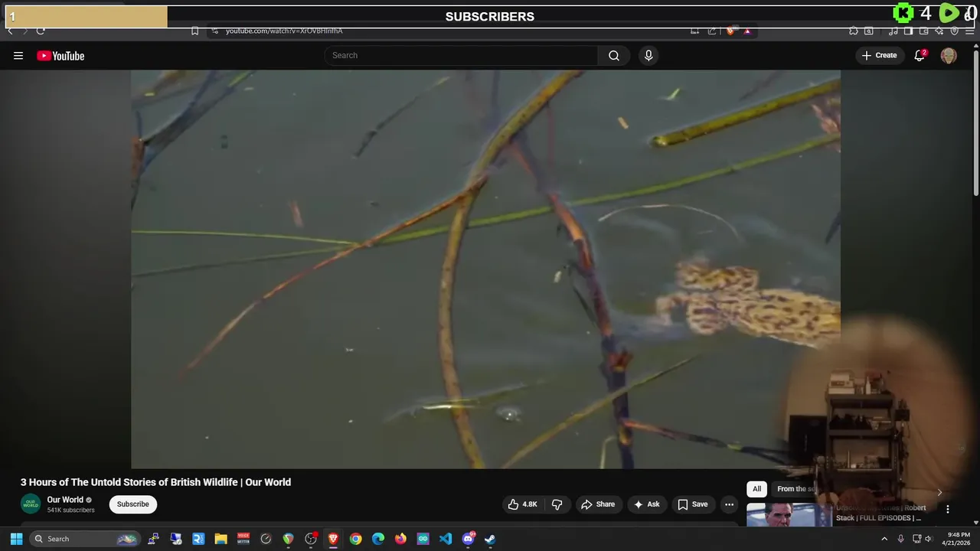Open Brave Leo AI sparkle icon
The height and width of the screenshot is (551, 980).
click(939, 31)
